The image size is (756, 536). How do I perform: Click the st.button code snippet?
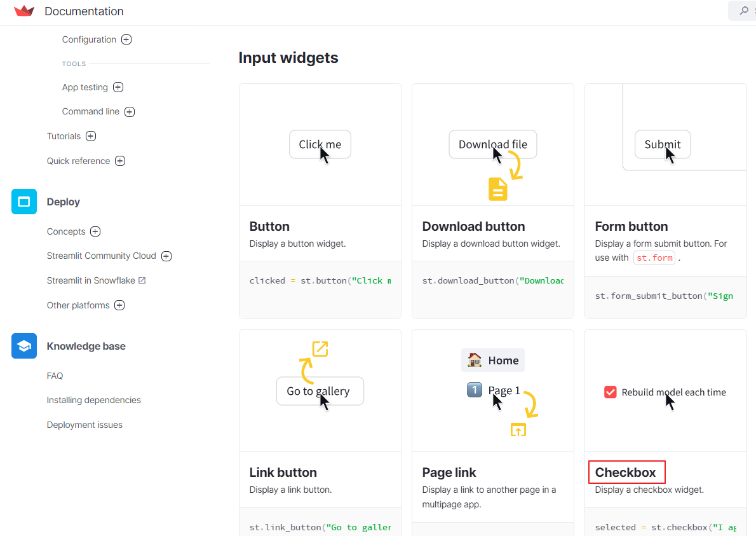pos(320,280)
